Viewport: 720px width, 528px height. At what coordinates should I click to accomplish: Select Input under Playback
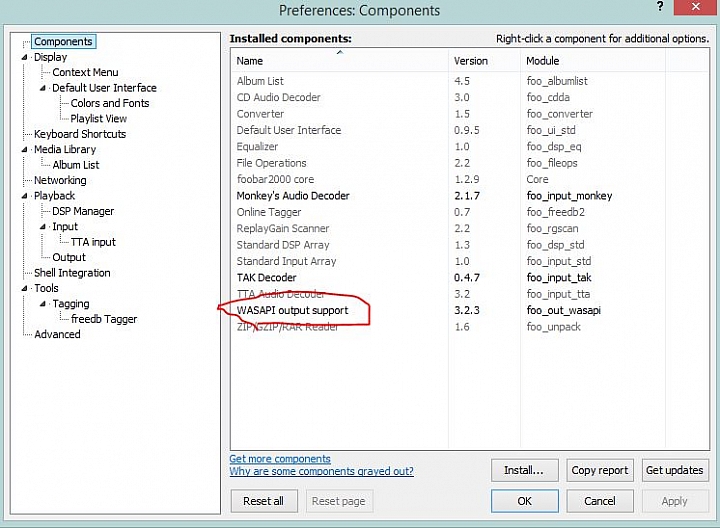point(65,227)
